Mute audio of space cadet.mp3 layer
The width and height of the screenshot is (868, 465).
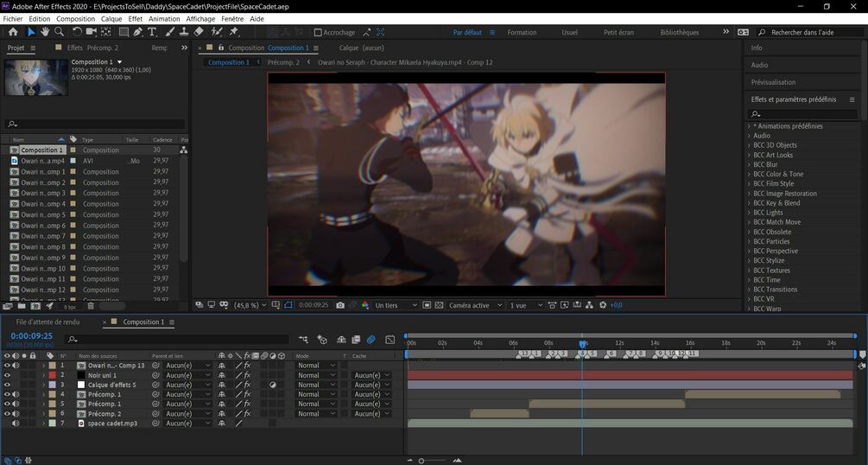point(16,424)
